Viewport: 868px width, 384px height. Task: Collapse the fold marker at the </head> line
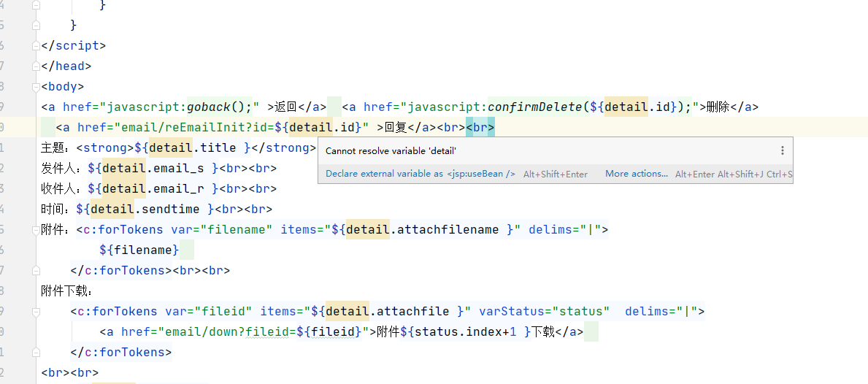pos(37,66)
